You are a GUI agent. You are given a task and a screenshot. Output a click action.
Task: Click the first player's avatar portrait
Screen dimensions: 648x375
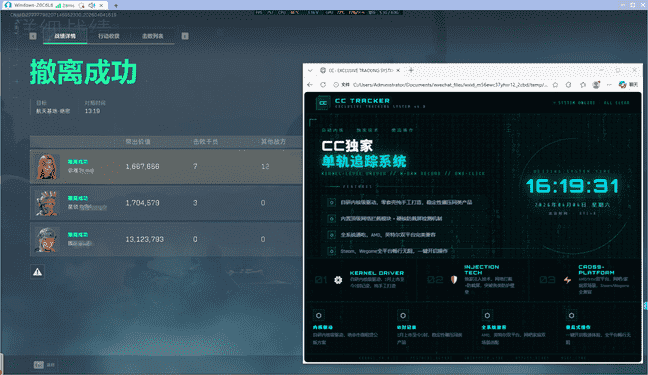coord(47,166)
